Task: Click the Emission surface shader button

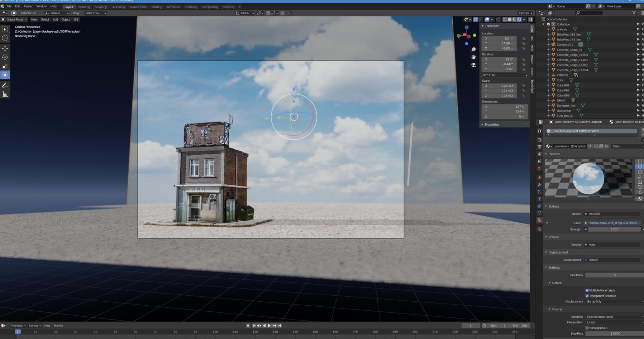Action: (612, 214)
